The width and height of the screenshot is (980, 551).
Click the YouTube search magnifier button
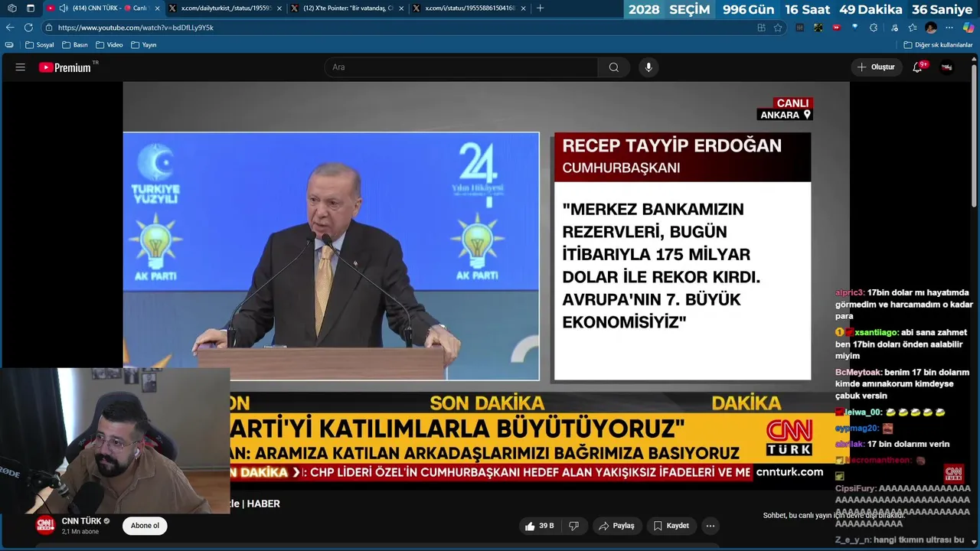[x=614, y=67]
